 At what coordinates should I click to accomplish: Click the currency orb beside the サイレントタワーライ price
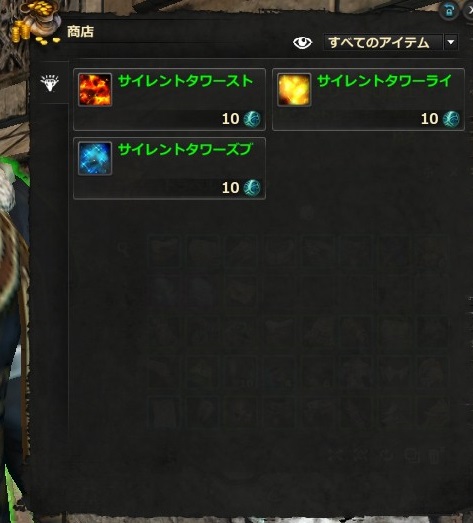point(451,119)
